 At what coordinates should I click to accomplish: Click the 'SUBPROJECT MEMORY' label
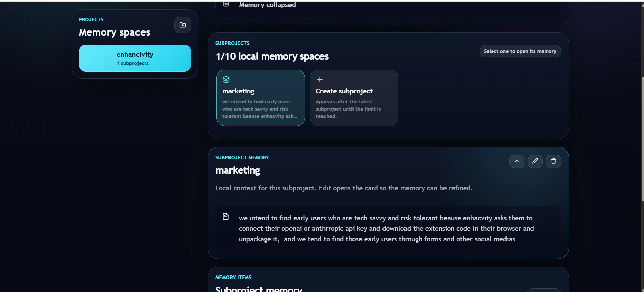tap(242, 158)
